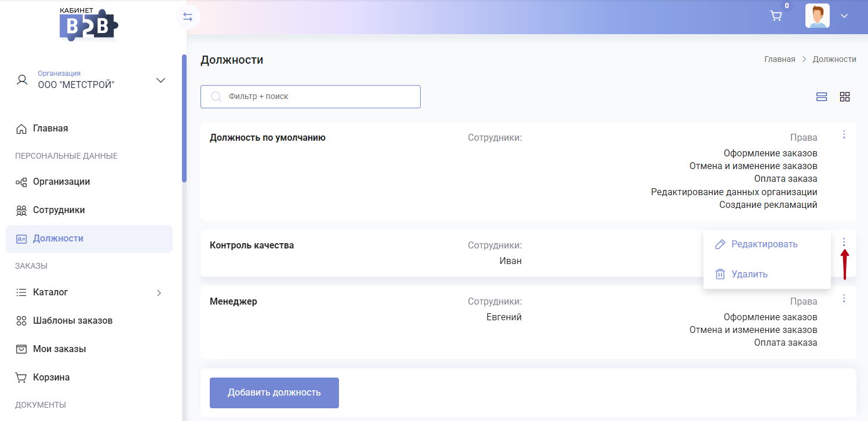Switch to list view layout
Screen dimensions: 868x421
822,97
